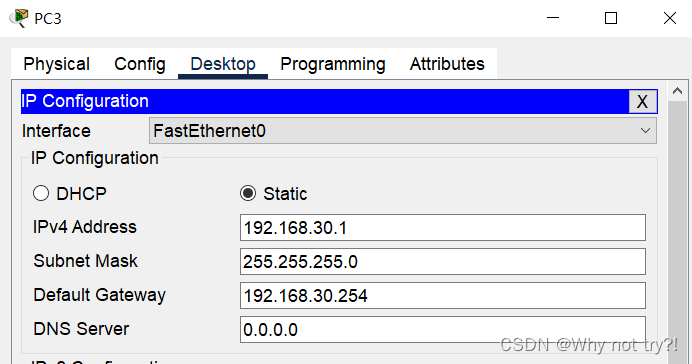
Task: Select the Static radio button
Action: pyautogui.click(x=248, y=193)
